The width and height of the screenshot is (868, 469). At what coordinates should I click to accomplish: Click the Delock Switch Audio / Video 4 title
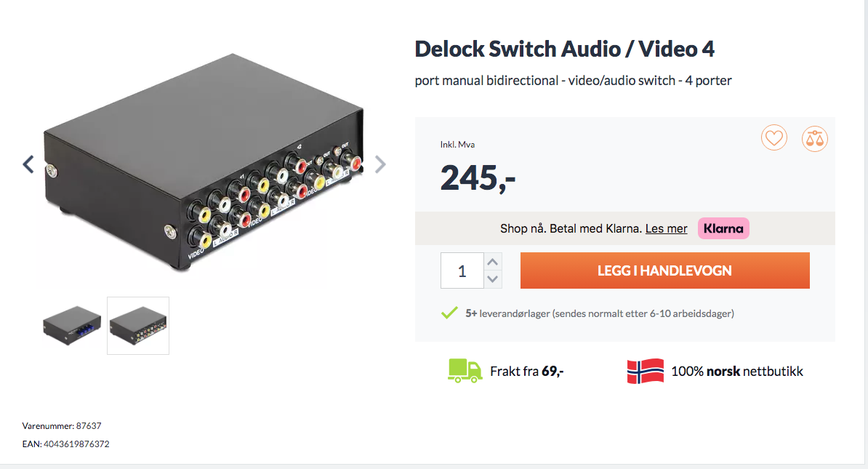[x=564, y=49]
